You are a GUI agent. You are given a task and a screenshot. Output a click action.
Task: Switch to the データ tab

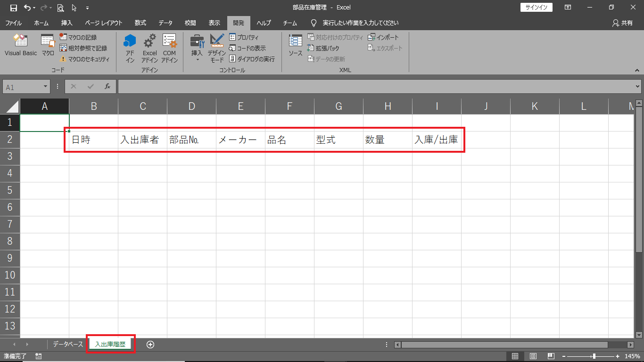click(165, 23)
